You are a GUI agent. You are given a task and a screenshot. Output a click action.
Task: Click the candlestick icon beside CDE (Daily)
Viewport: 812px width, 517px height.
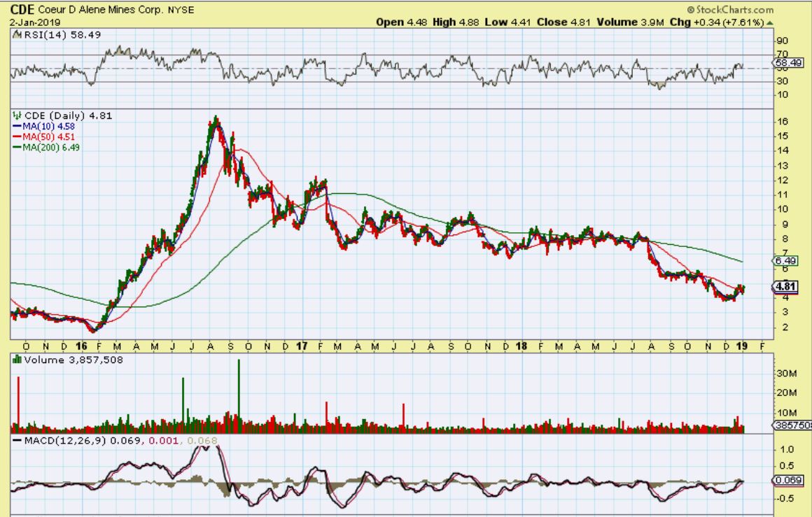pyautogui.click(x=17, y=115)
